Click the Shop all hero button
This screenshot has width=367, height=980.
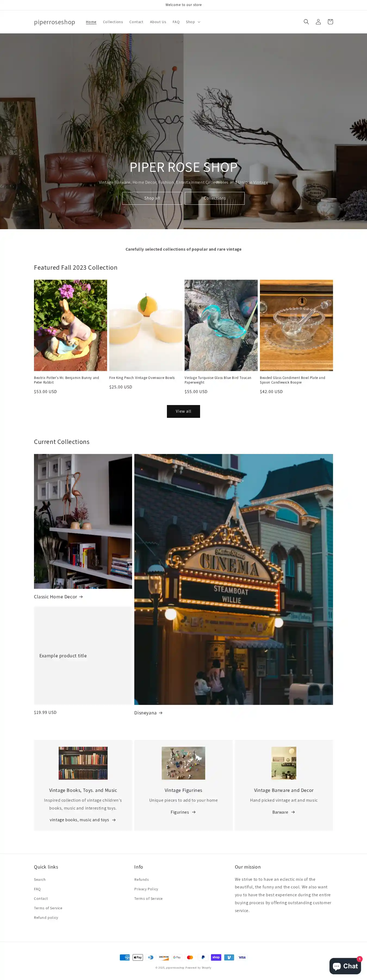(x=152, y=198)
